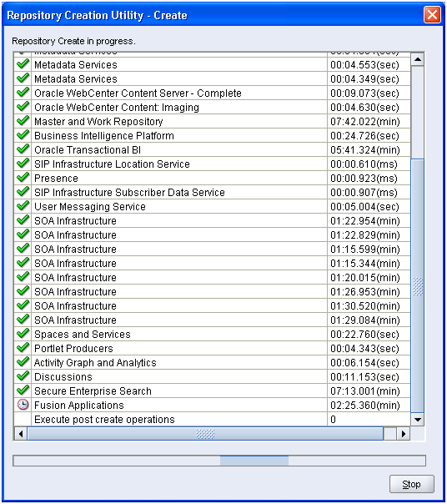The height and width of the screenshot is (504, 447).
Task: Click the Repository Create in progress status text
Action: [x=73, y=41]
